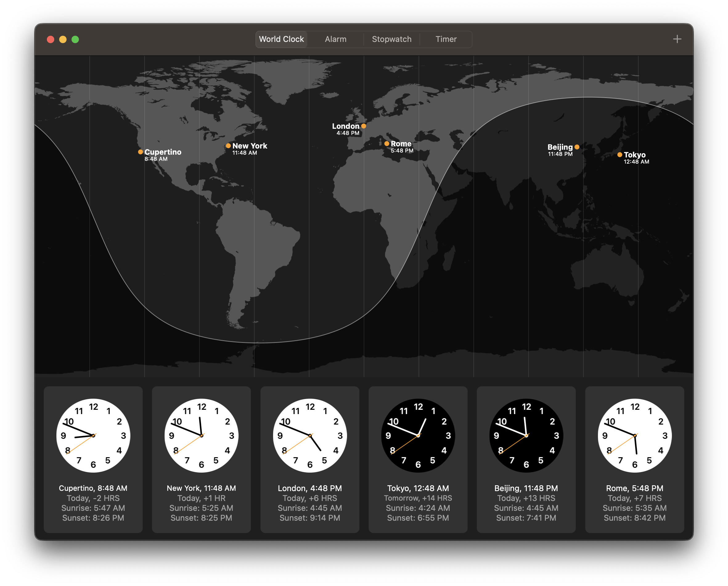Select the World Clock tab
The height and width of the screenshot is (586, 728).
(281, 39)
